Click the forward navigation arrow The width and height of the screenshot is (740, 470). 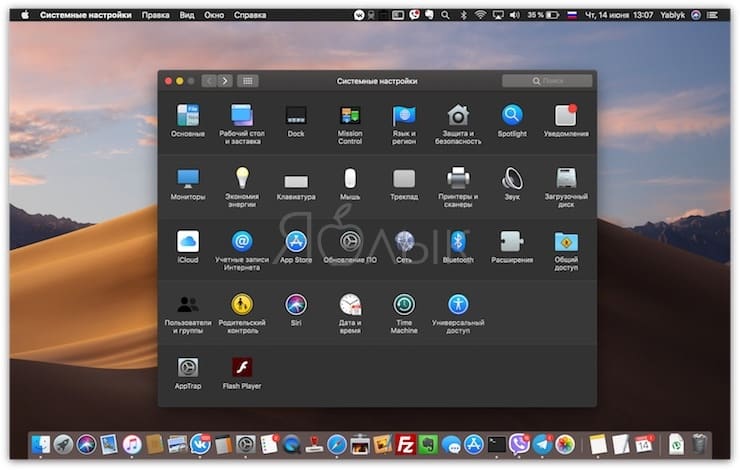225,81
